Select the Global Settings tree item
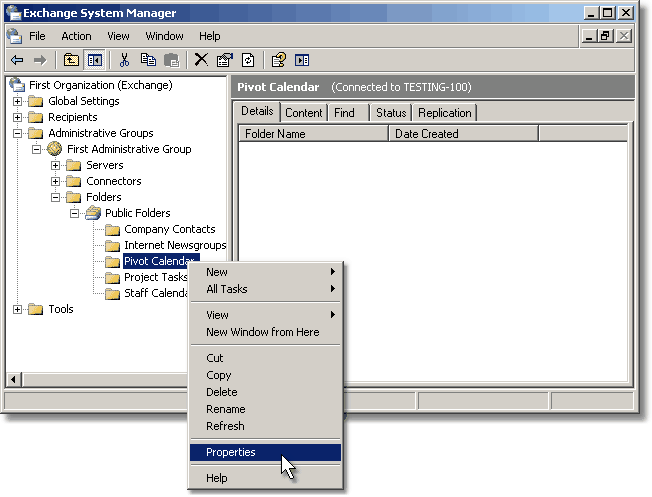Screen dimensions: 652x497 (x=84, y=101)
